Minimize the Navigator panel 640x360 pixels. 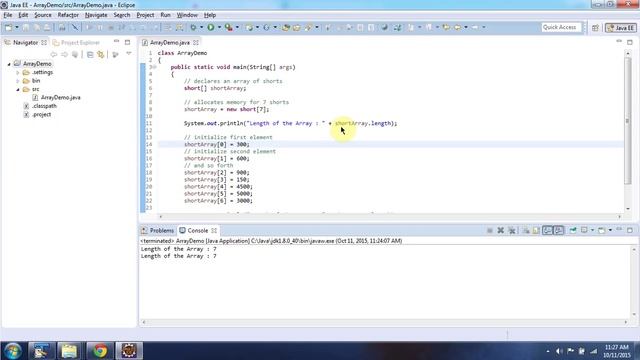point(117,42)
